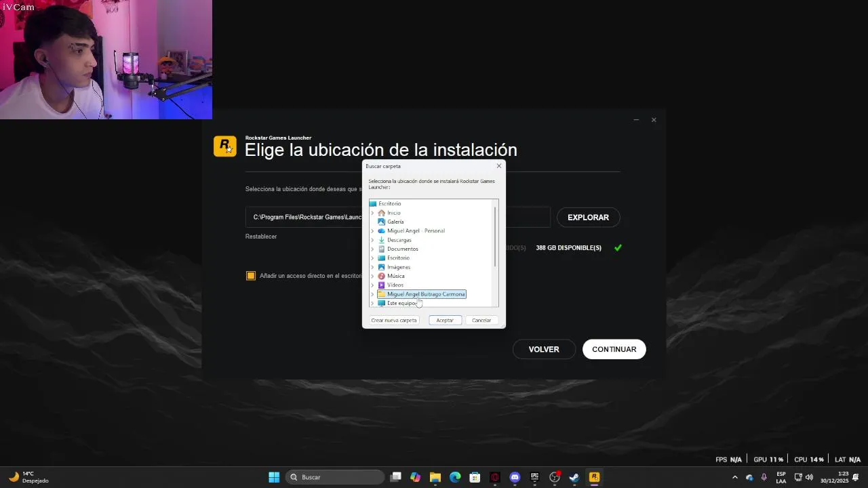
Task: Click the Galería picture icon in tree
Action: click(381, 222)
